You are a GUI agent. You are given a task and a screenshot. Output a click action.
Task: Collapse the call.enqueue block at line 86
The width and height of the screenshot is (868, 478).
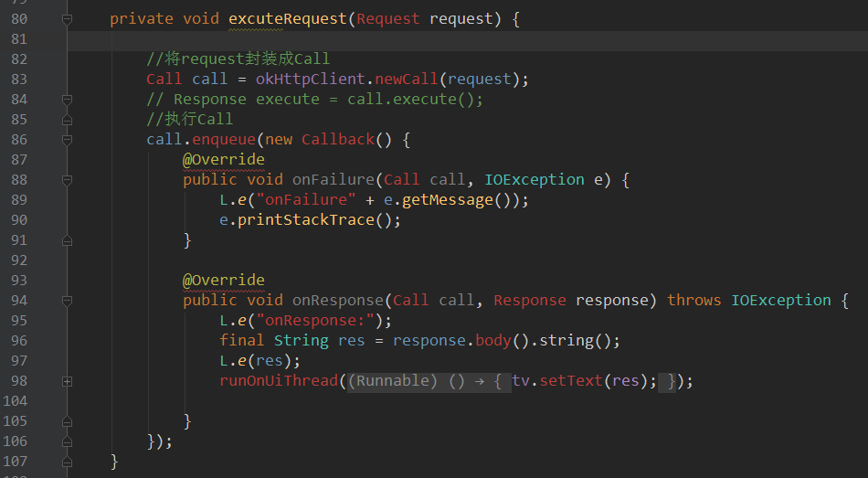point(67,140)
